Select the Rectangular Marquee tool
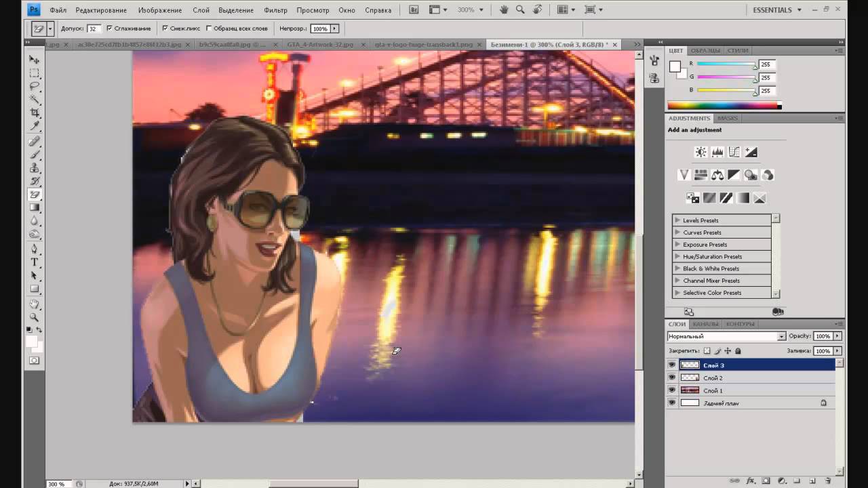The width and height of the screenshot is (868, 488). coord(35,73)
